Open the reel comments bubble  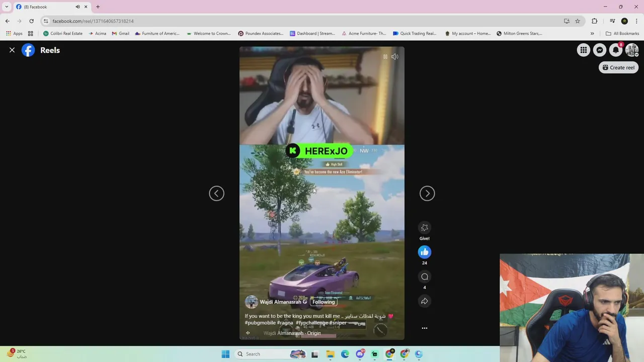coord(425,277)
